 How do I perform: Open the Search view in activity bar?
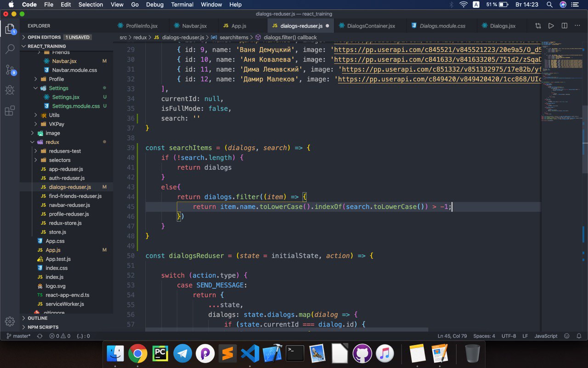click(x=10, y=49)
